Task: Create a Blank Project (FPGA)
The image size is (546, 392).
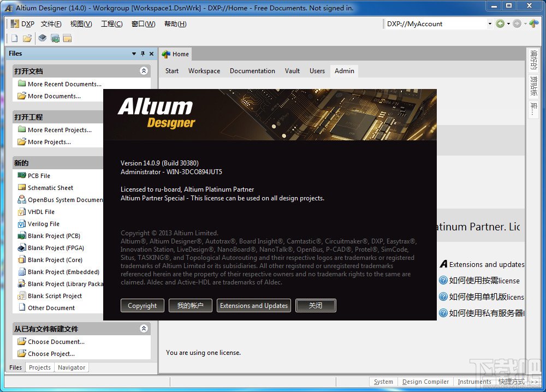Action: [x=56, y=248]
